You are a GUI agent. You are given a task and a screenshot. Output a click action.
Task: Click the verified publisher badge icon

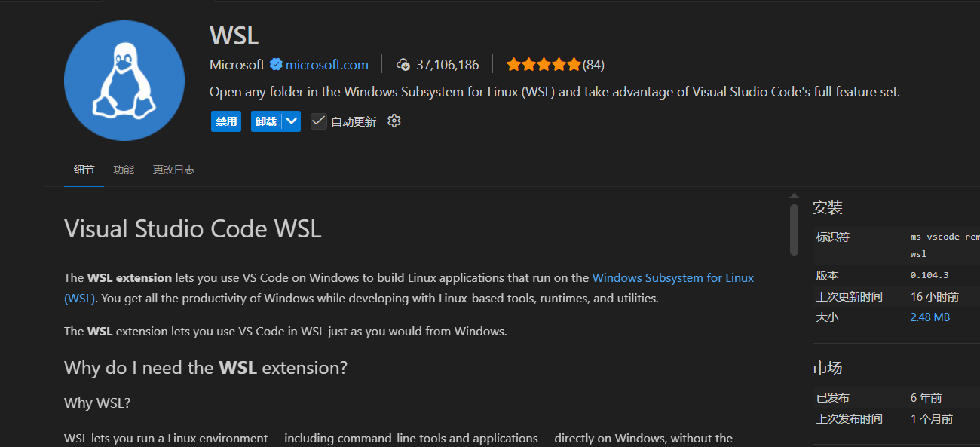(276, 65)
